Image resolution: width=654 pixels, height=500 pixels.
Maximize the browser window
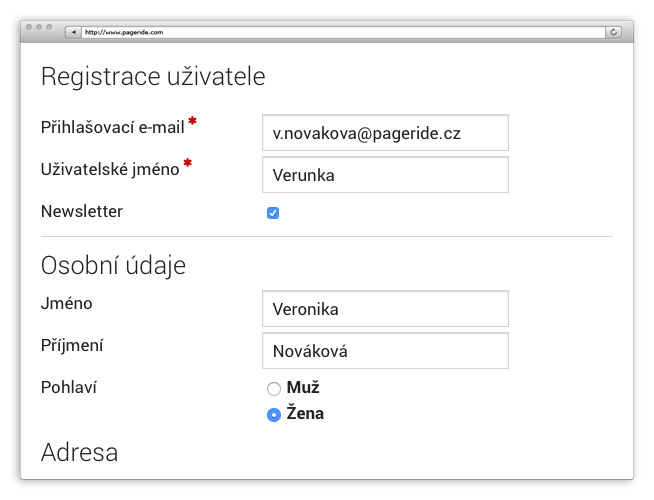pos(49,27)
